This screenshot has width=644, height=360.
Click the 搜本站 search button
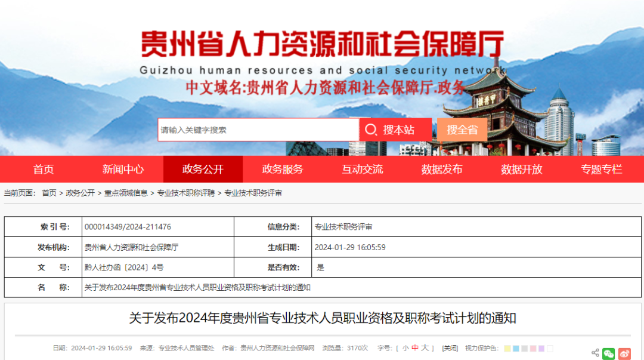pos(397,129)
